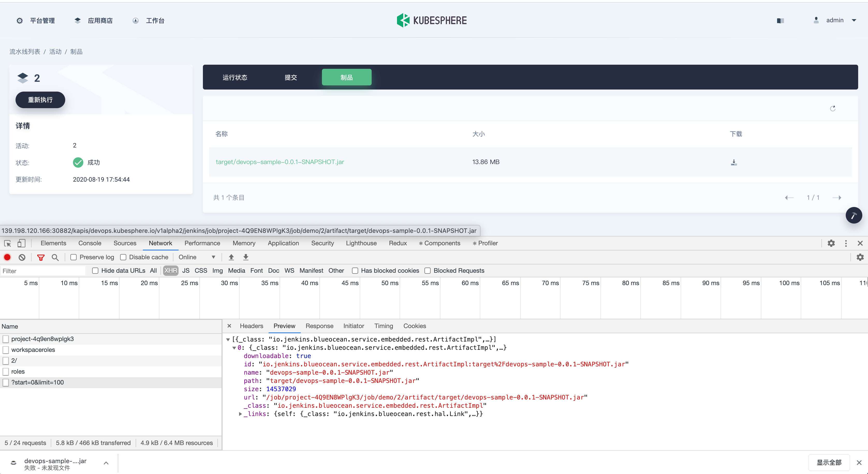Open the 应用商店 app store icon

[77, 20]
